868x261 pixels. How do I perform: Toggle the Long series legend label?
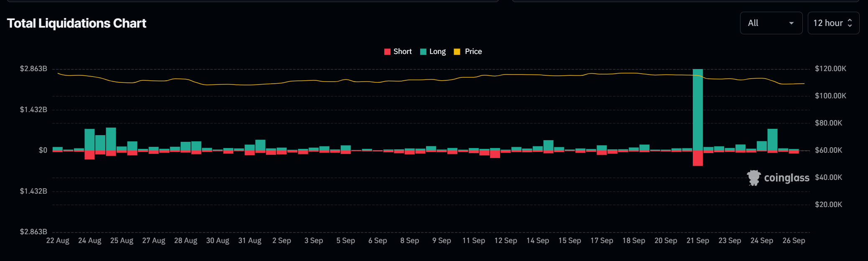[437, 51]
